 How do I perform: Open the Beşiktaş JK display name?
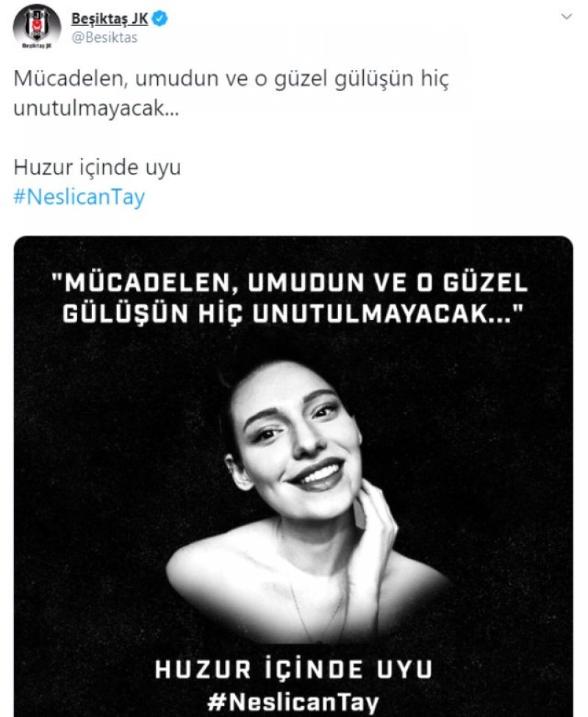(x=110, y=18)
